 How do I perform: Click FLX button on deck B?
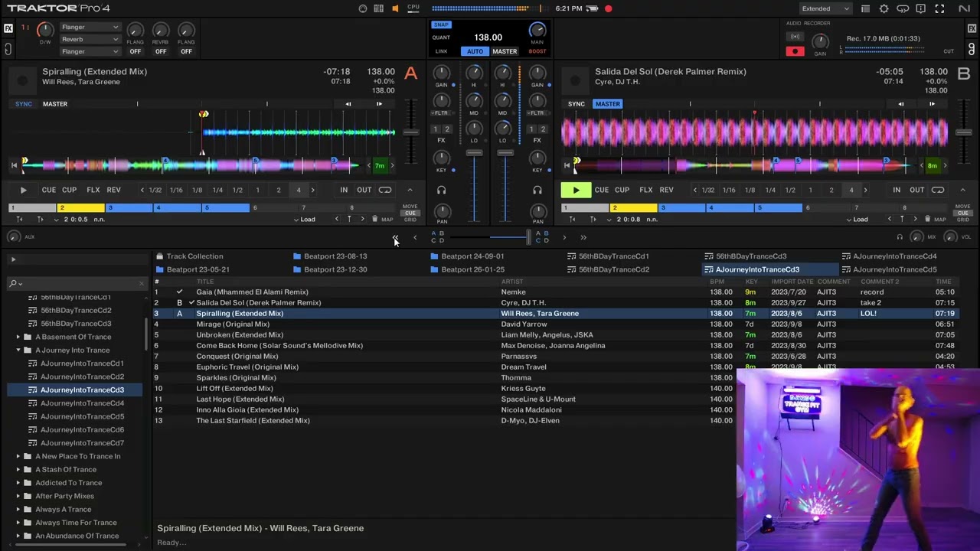pyautogui.click(x=645, y=190)
